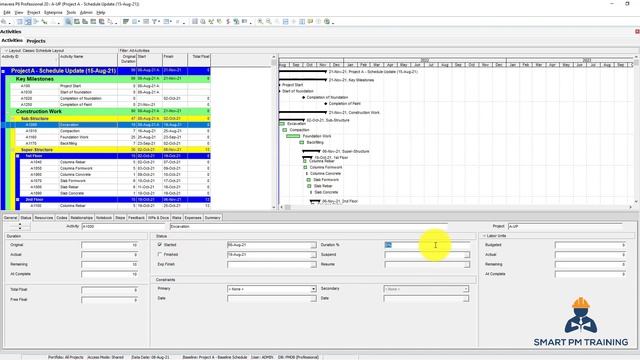
Task: Click the Gantt horizontal scrollbar left arrow
Action: (x=281, y=207)
